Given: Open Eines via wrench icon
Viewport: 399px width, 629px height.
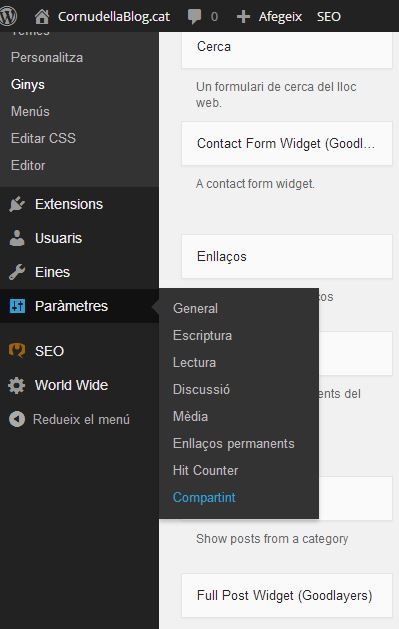Looking at the screenshot, I should point(16,272).
